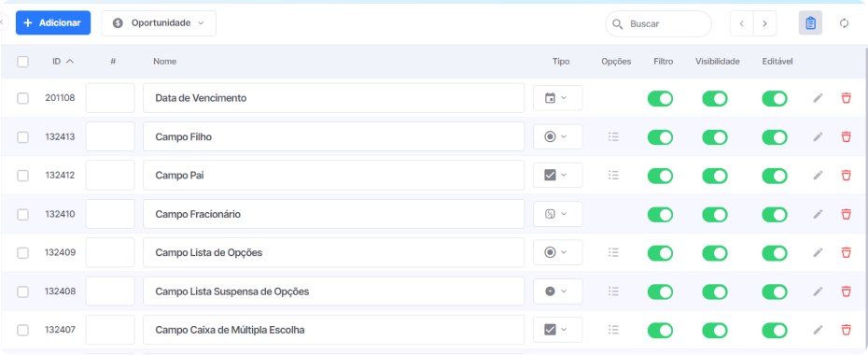Select checkbox for row 132410

point(22,214)
